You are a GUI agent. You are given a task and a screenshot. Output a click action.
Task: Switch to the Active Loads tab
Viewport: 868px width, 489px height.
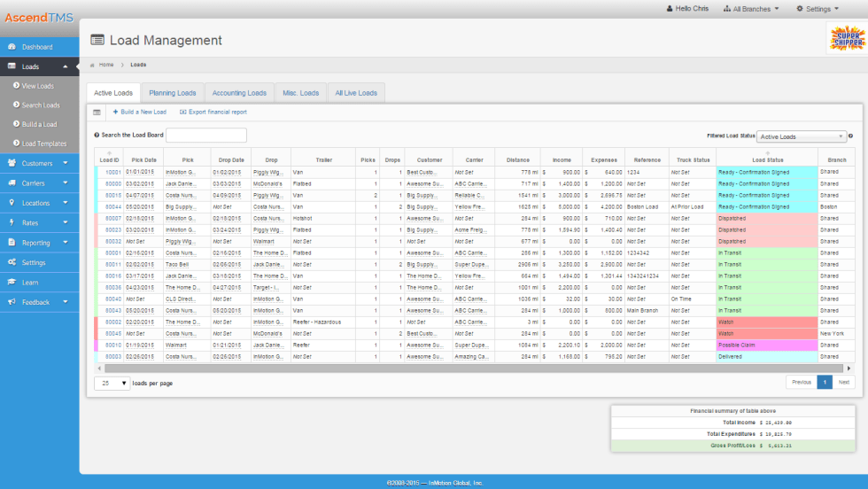113,93
